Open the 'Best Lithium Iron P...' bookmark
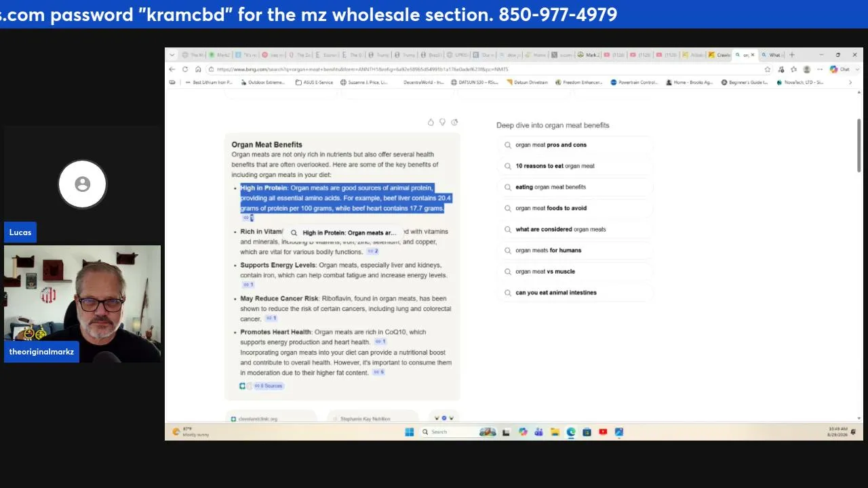 tap(208, 83)
